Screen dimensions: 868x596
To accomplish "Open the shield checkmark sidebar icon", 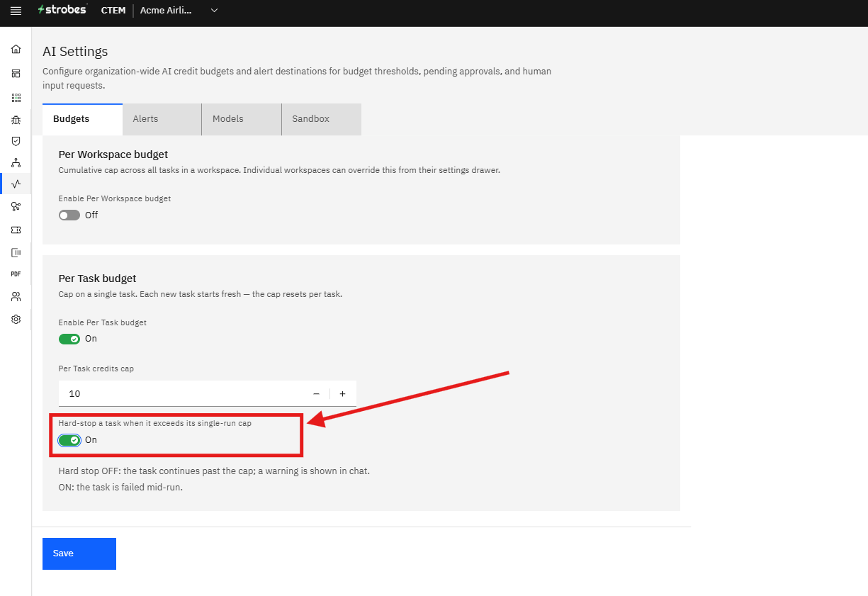I will pyautogui.click(x=16, y=141).
